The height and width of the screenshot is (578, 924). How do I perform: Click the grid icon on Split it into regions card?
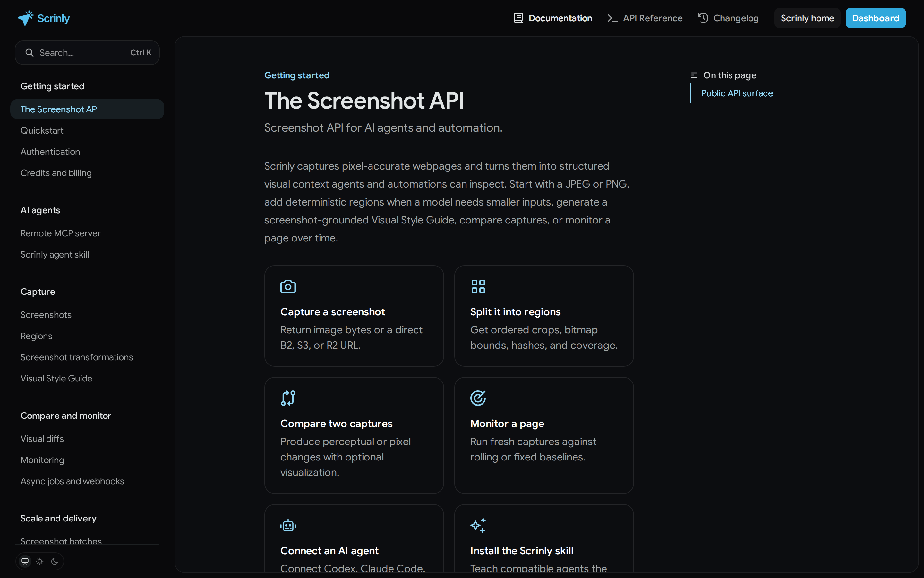click(x=478, y=286)
